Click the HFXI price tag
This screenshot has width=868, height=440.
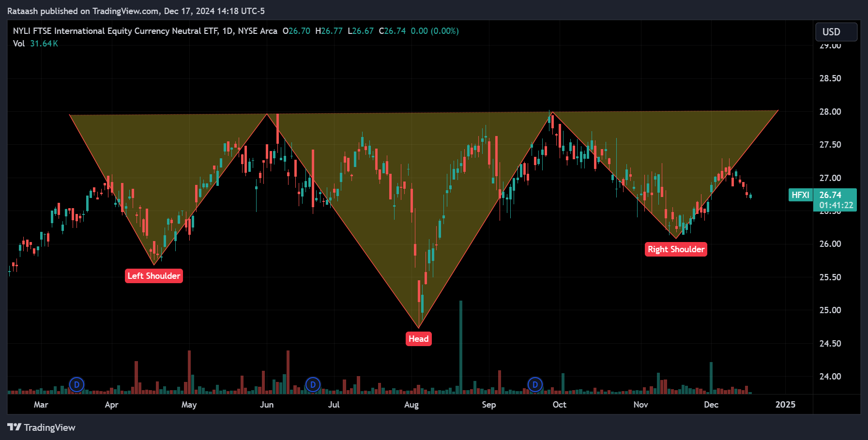point(801,195)
